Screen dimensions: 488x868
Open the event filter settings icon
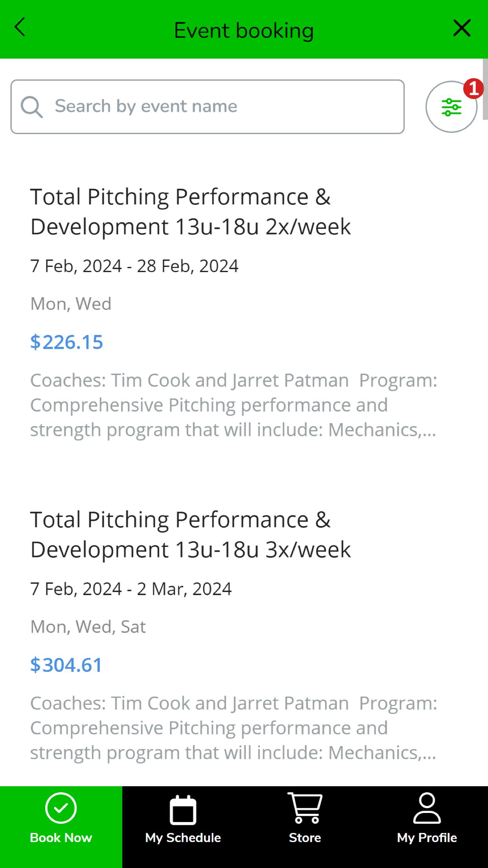(451, 107)
